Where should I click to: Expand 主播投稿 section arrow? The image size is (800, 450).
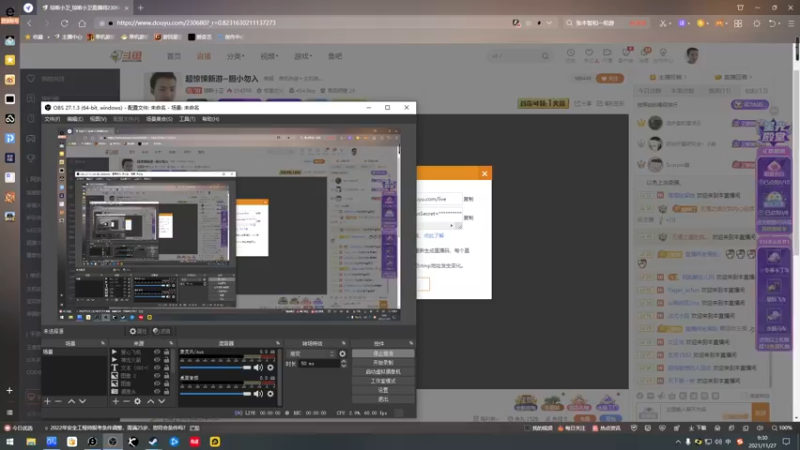[685, 77]
